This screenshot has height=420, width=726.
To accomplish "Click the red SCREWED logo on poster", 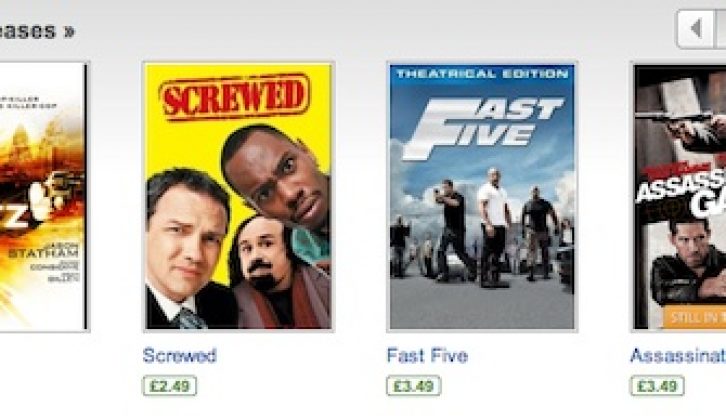I will click(x=234, y=97).
